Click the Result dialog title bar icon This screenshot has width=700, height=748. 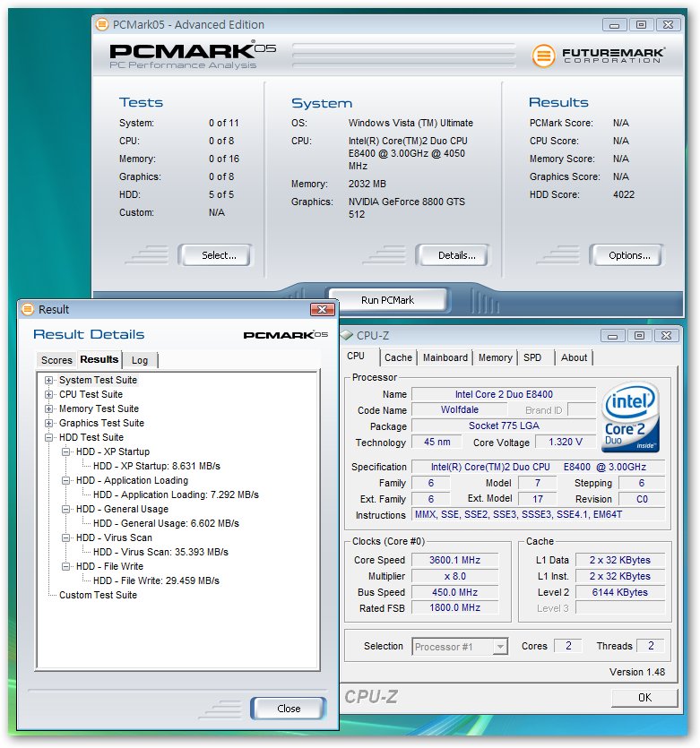28,309
